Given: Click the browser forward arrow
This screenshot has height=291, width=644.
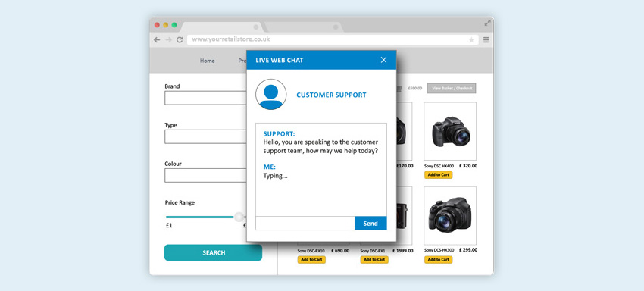Looking at the screenshot, I should pyautogui.click(x=168, y=40).
